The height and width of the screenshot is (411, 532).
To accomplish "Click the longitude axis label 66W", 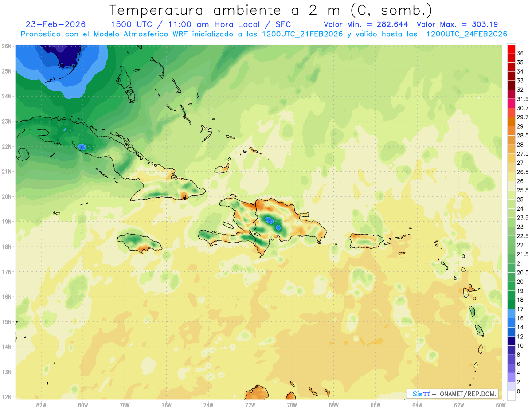I will pyautogui.click(x=376, y=405).
